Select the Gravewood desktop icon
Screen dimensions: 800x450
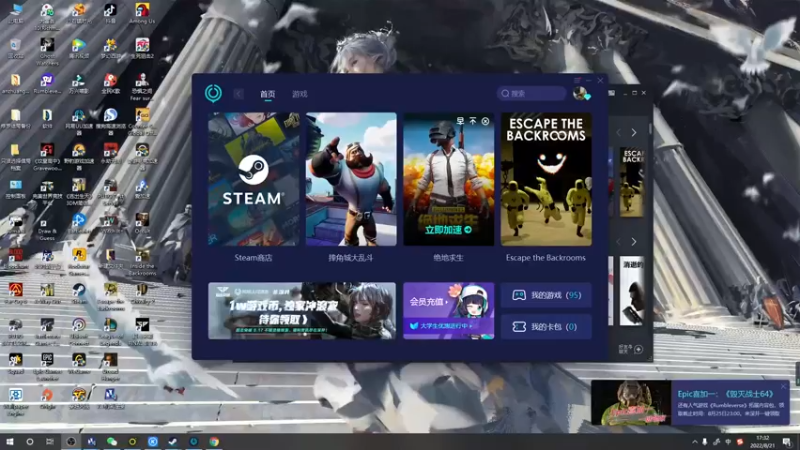47,156
